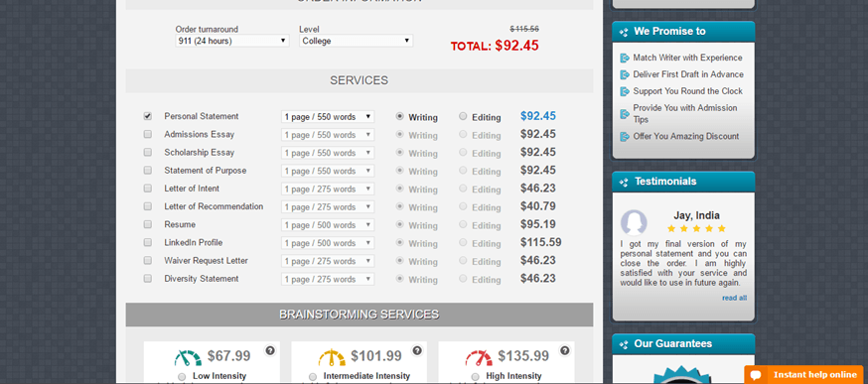Enable the Resume service checkbox
Viewport: 868px width, 384px height.
pos(147,224)
